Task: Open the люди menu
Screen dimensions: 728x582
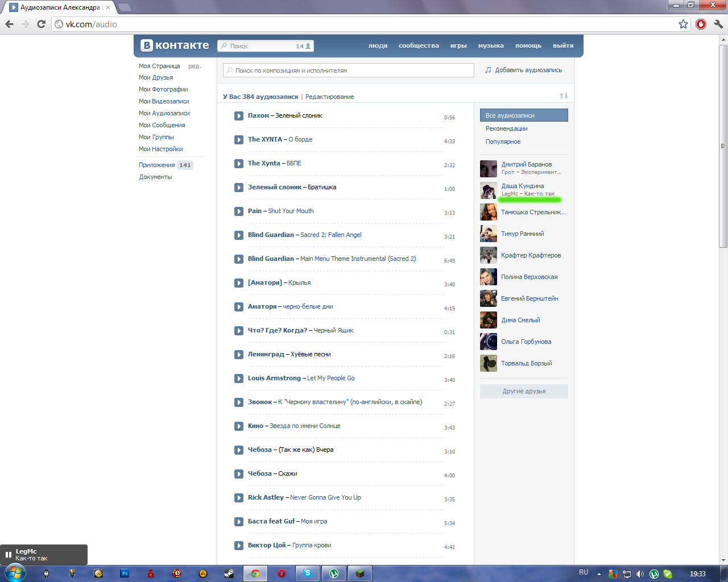Action: [x=378, y=45]
